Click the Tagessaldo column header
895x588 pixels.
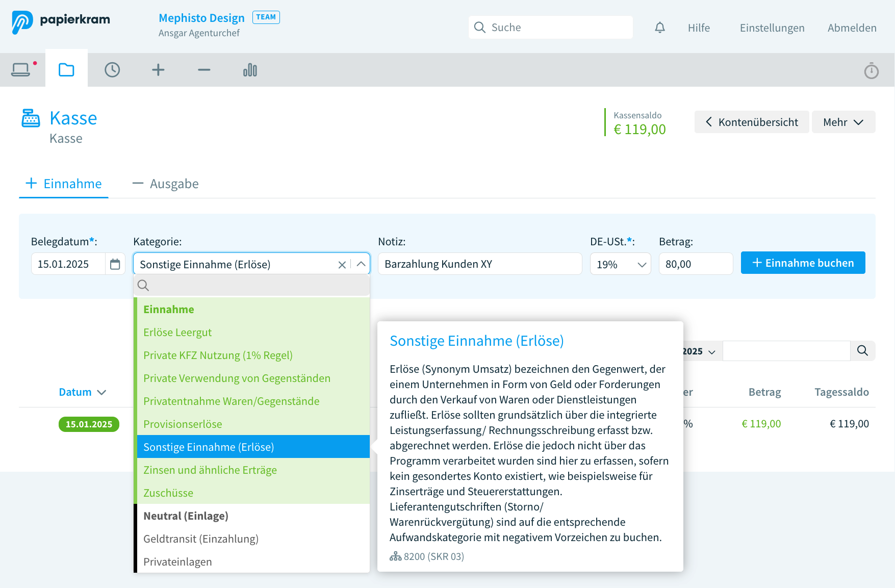click(841, 392)
